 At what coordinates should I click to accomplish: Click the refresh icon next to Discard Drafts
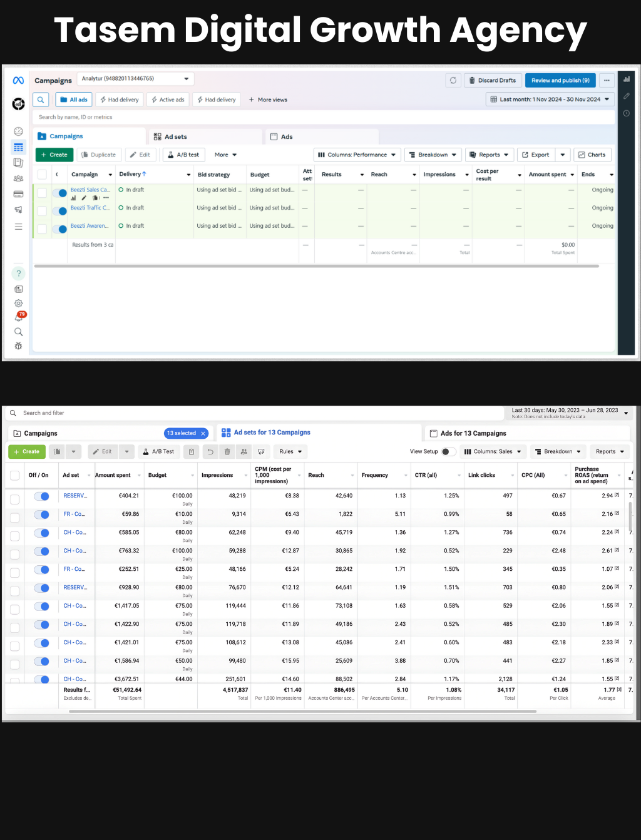coord(453,80)
